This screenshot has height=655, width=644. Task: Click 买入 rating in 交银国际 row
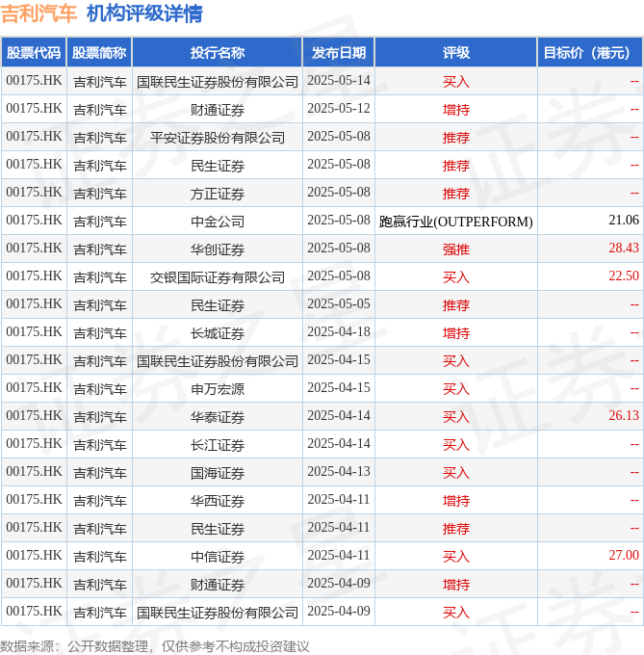[x=455, y=277]
